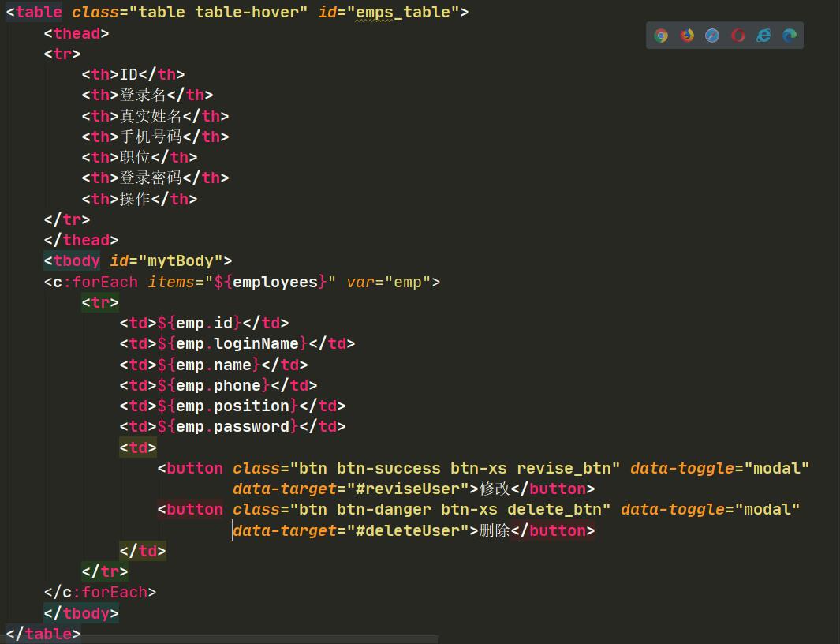Click the 操作 header text
The width and height of the screenshot is (840, 644).
(135, 199)
